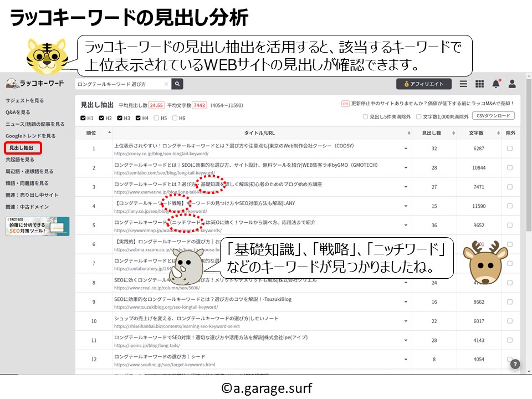Open ニュース/話題の記事を見る in sidebar

[x=35, y=124]
